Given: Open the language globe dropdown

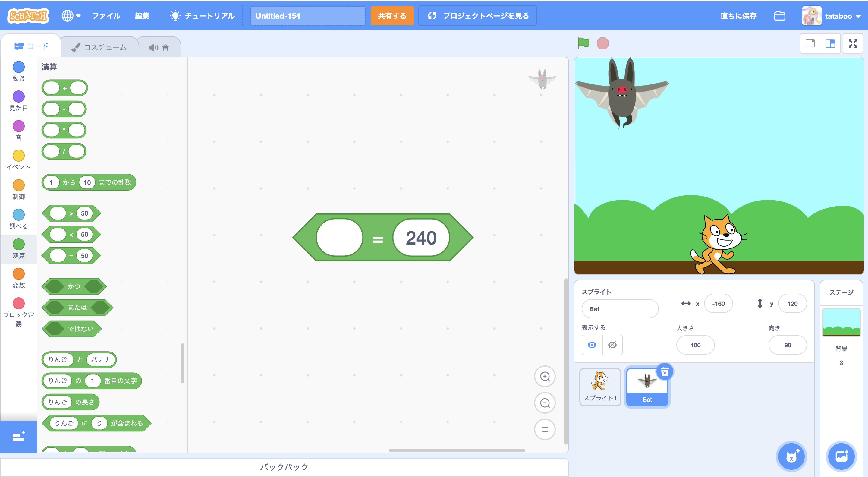Looking at the screenshot, I should 71,16.
